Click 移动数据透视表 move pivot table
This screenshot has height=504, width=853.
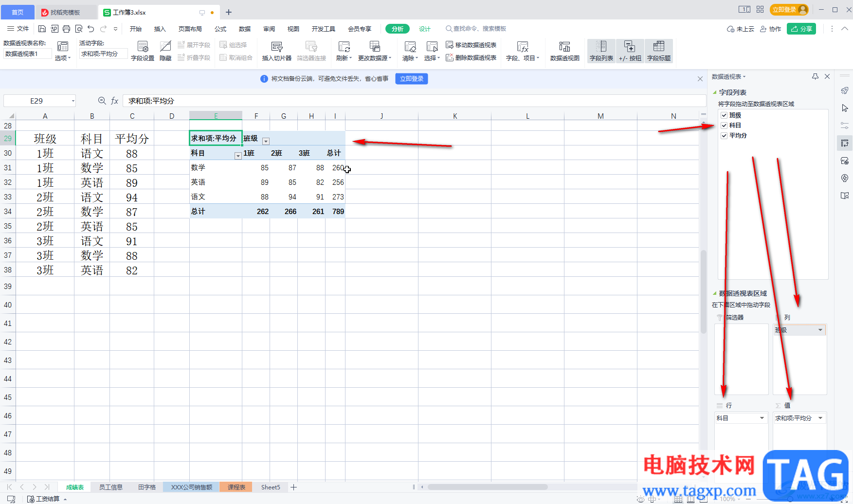(x=471, y=45)
